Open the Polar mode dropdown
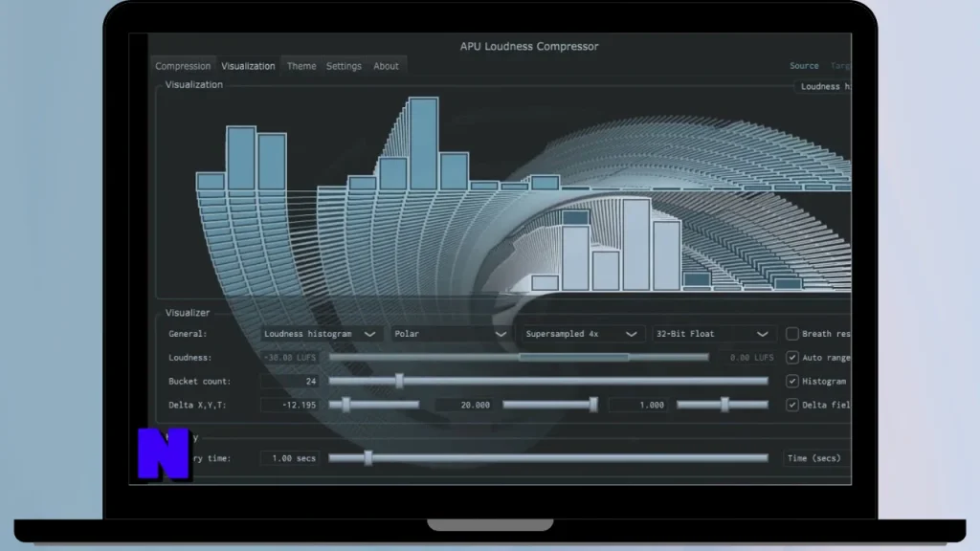 point(450,334)
